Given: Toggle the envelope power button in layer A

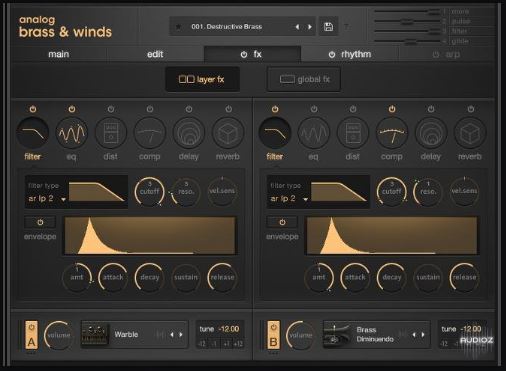Looking at the screenshot, I should click(x=40, y=222).
